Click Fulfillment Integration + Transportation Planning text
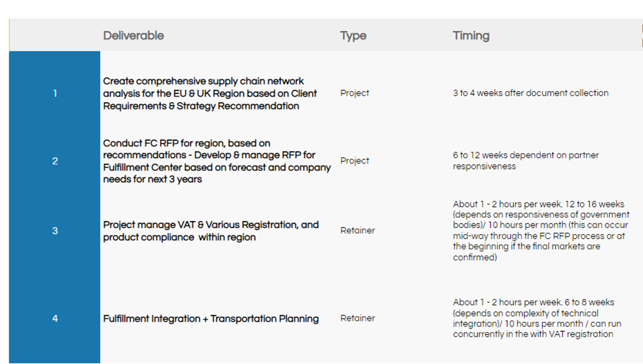 pos(210,318)
